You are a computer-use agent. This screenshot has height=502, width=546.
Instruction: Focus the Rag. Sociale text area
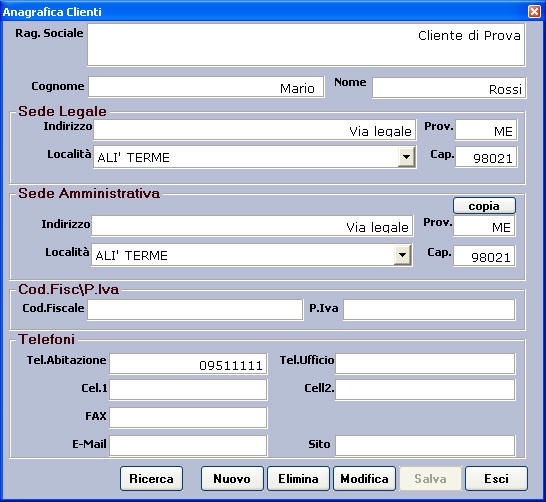click(x=306, y=45)
